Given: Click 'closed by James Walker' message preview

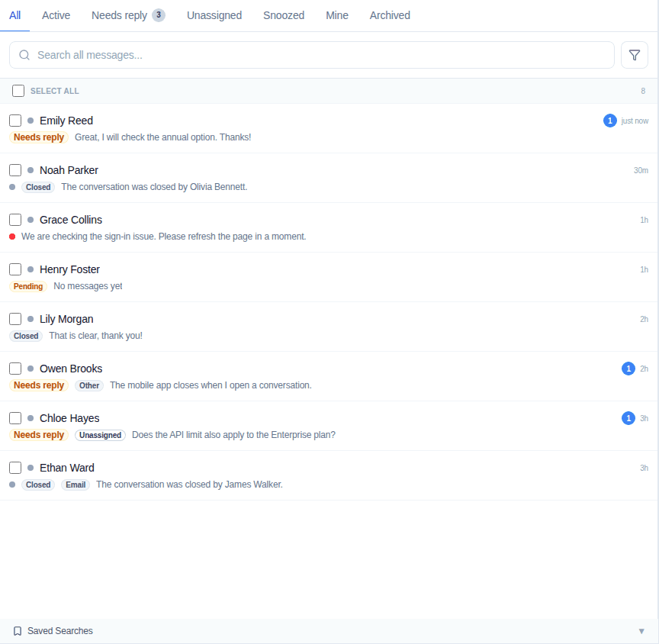Looking at the screenshot, I should click(190, 485).
